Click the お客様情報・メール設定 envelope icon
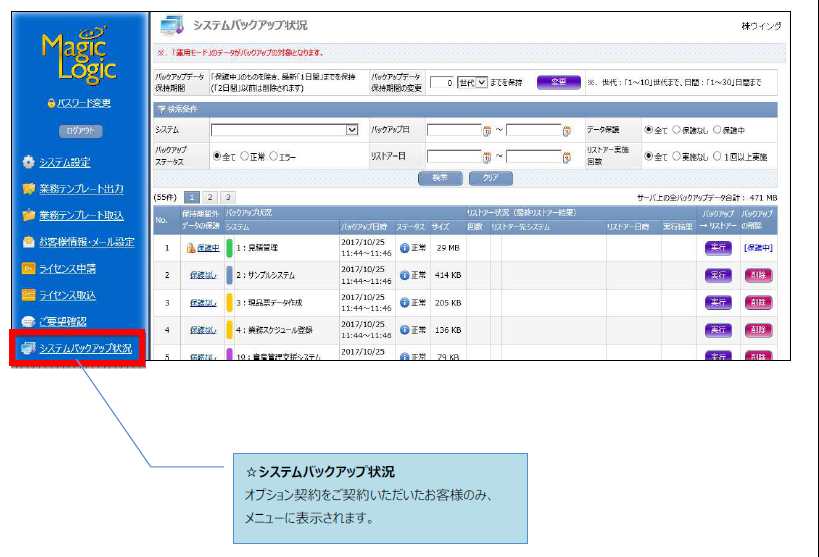The width and height of the screenshot is (819, 557). pyautogui.click(x=28, y=242)
